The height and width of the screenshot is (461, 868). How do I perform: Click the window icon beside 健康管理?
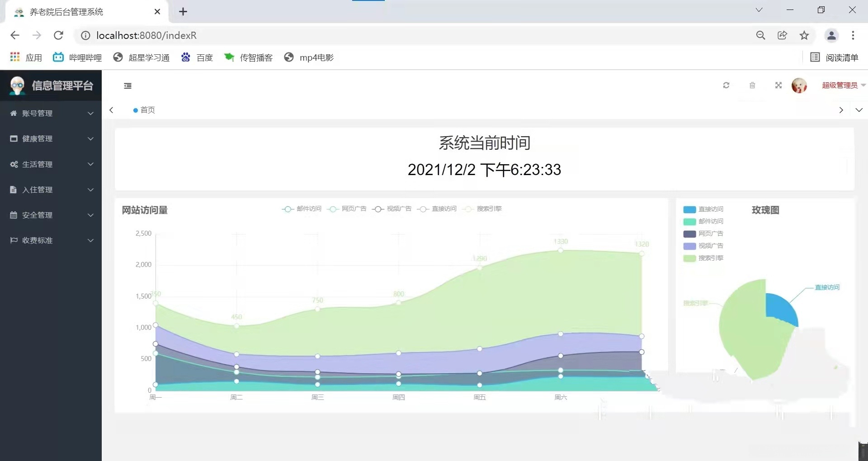pyautogui.click(x=14, y=138)
